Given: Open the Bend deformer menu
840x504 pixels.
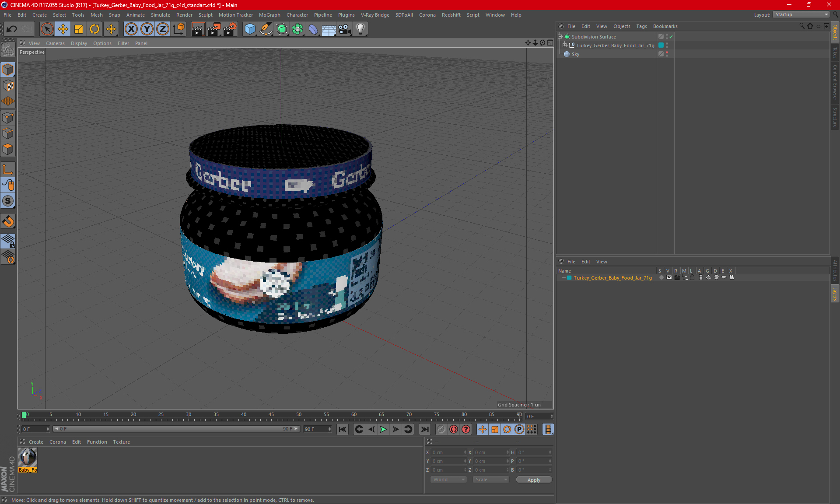Looking at the screenshot, I should point(313,29).
